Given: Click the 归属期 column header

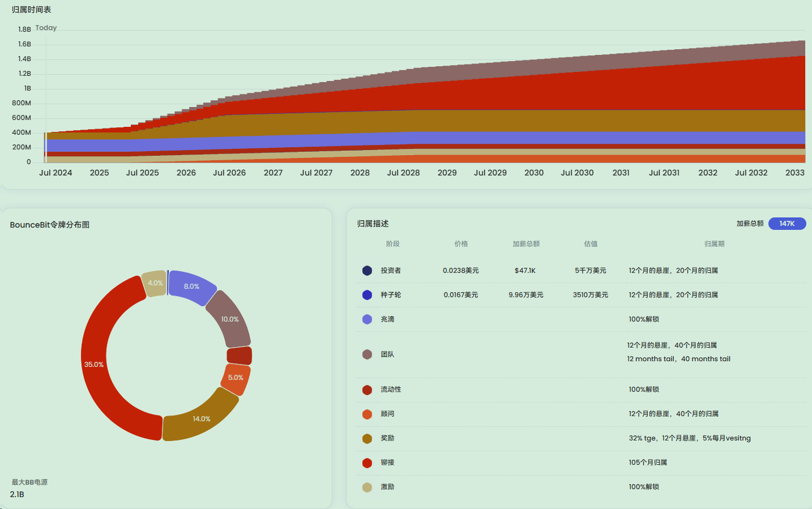Looking at the screenshot, I should click(x=715, y=244).
